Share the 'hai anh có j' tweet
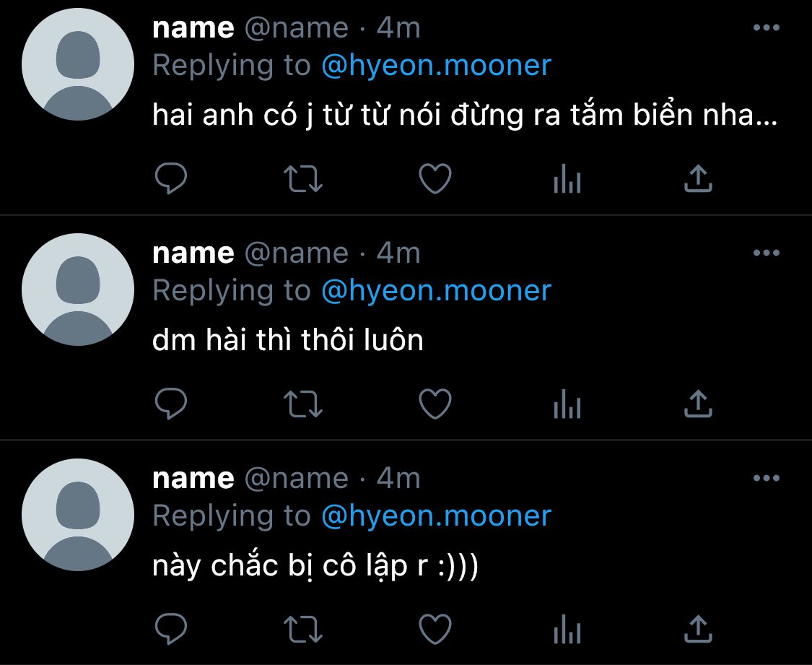Viewport: 812px width, 665px height. [698, 178]
